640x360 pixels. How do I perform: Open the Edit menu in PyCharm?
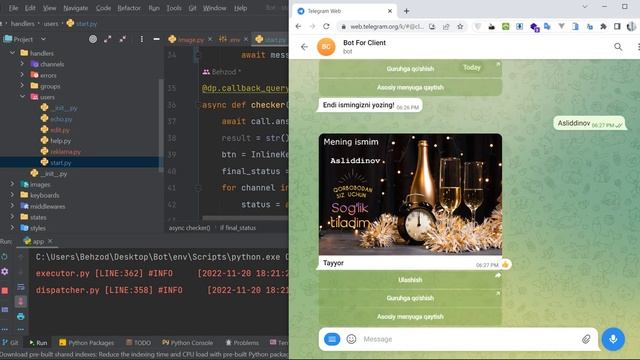click(30, 8)
